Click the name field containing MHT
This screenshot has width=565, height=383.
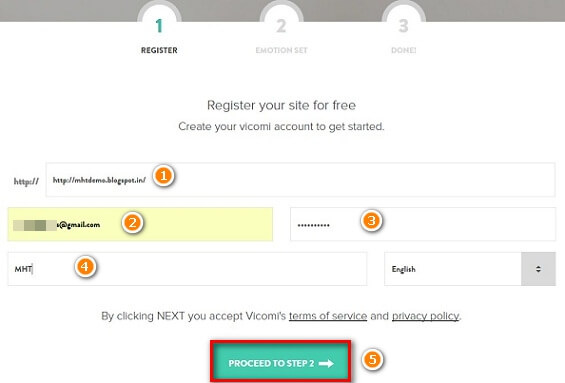point(187,269)
